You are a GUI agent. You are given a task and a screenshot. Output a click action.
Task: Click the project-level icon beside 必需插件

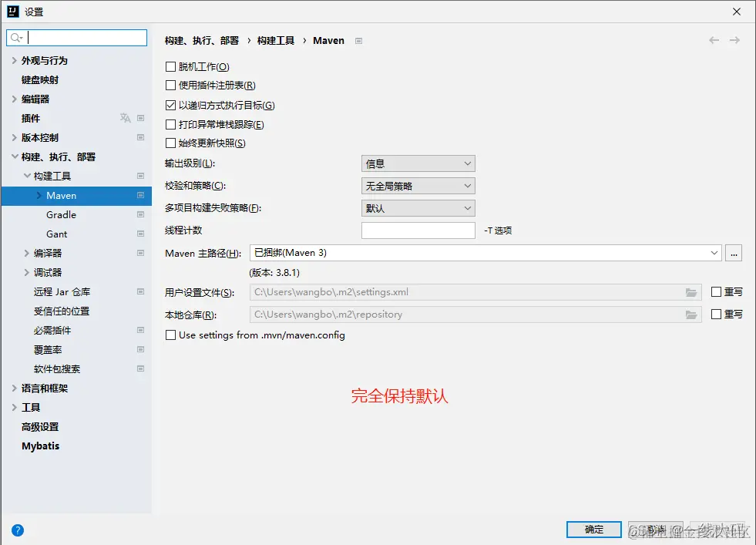(x=141, y=331)
